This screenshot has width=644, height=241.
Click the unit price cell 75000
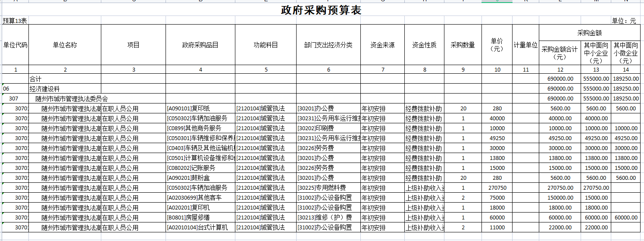point(497,198)
